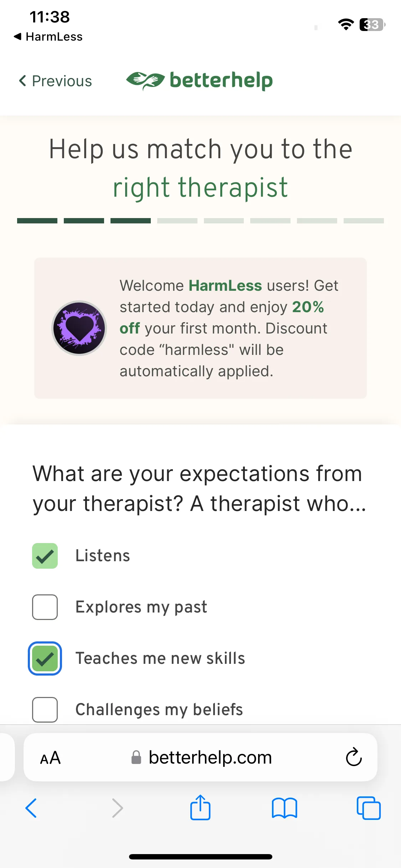Open Safari bookmarks book icon

click(x=284, y=808)
